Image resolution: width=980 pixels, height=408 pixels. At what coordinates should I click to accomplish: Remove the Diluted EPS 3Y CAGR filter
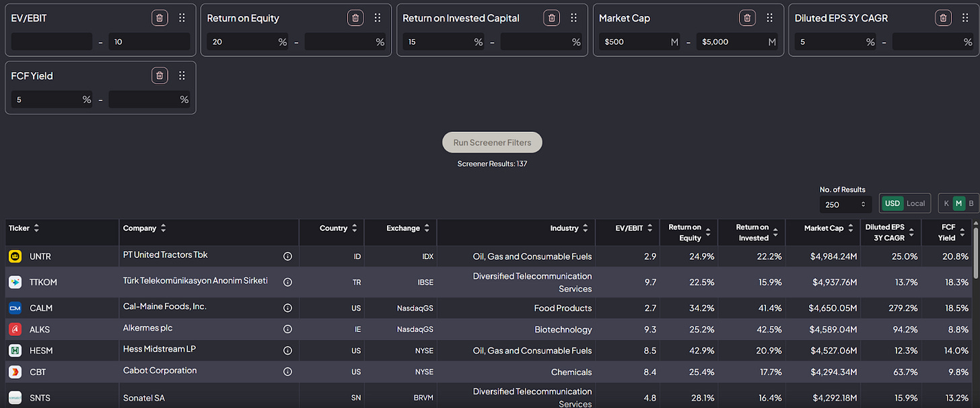(x=944, y=18)
